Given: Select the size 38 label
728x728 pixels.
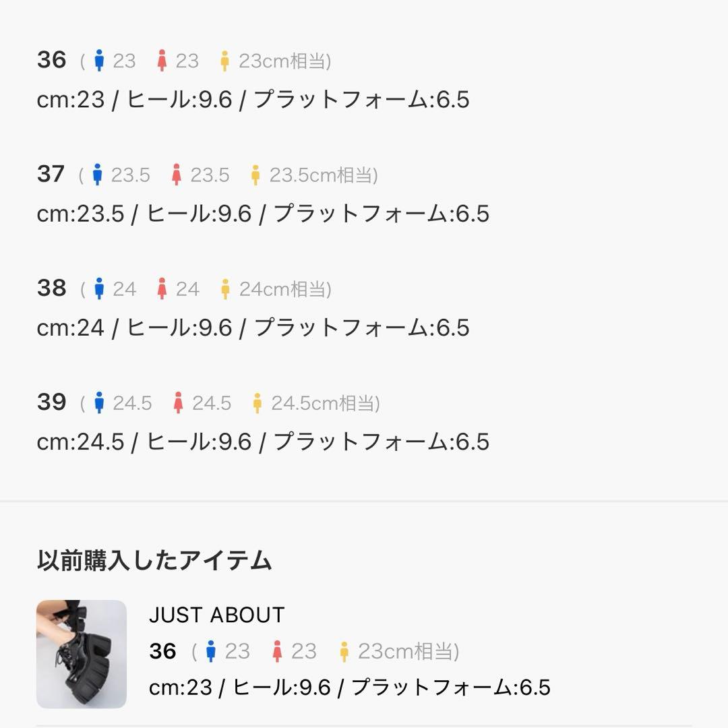Looking at the screenshot, I should pos(51,289).
